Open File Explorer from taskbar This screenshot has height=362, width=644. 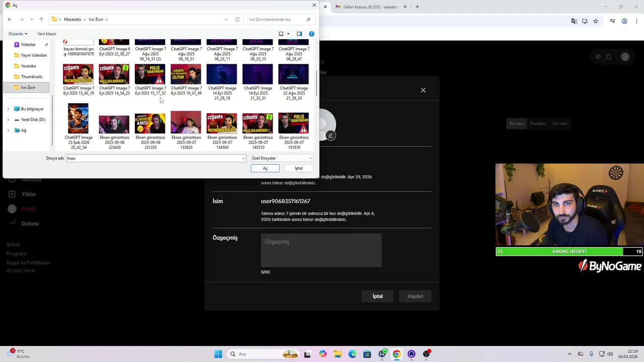(x=338, y=354)
